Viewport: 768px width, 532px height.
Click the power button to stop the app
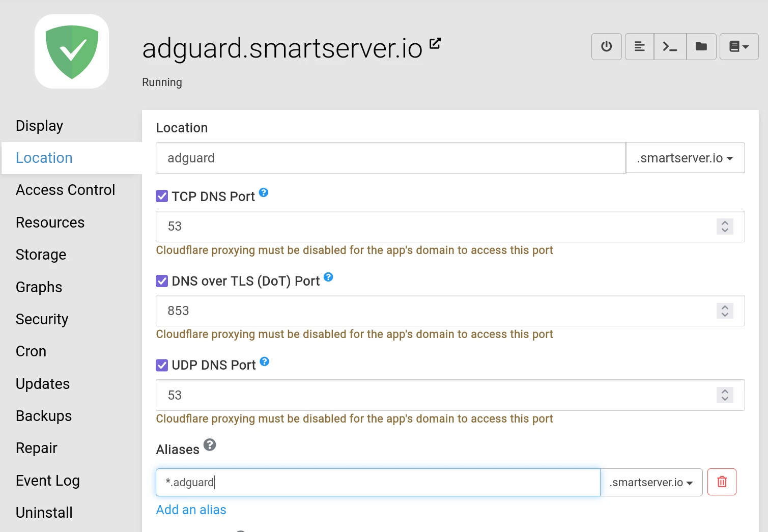(606, 46)
